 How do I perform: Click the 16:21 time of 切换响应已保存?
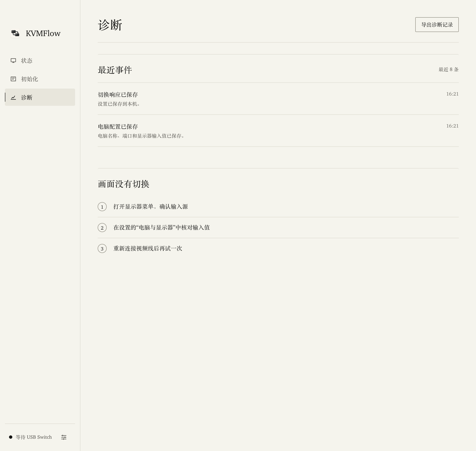(452, 94)
